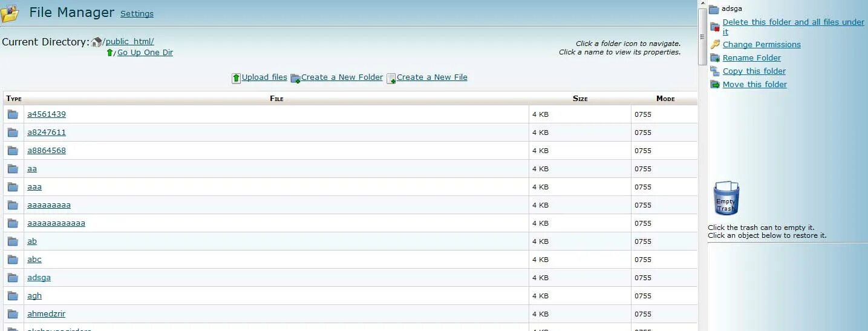The width and height of the screenshot is (868, 331).
Task: Click Copy this folder link
Action: pyautogui.click(x=754, y=71)
